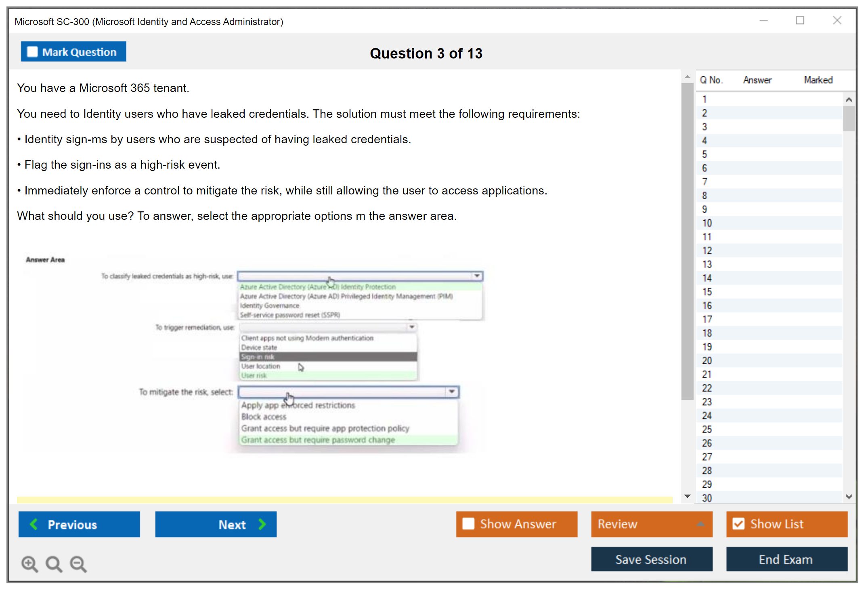
Task: Click question pane scroll-down arrow
Action: click(688, 496)
